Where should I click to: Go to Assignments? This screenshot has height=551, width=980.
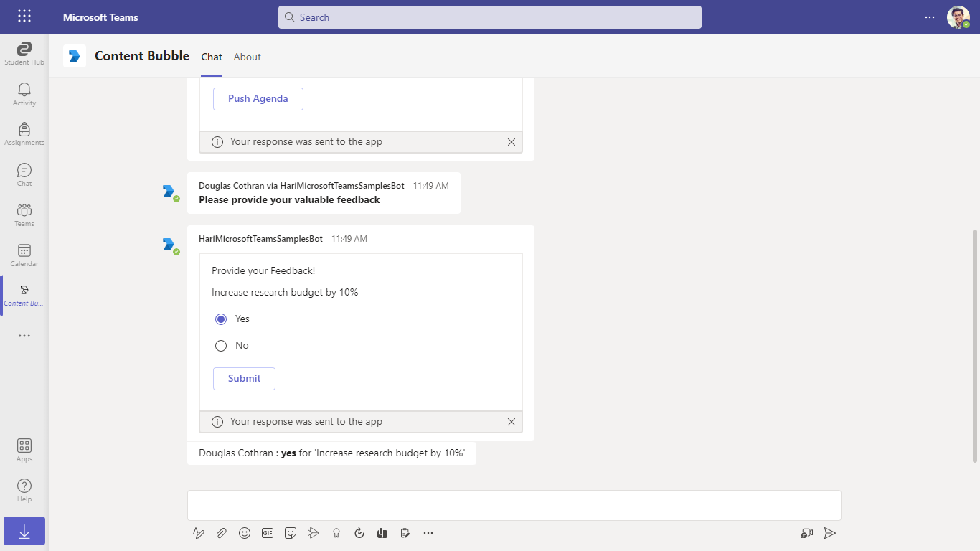tap(24, 134)
